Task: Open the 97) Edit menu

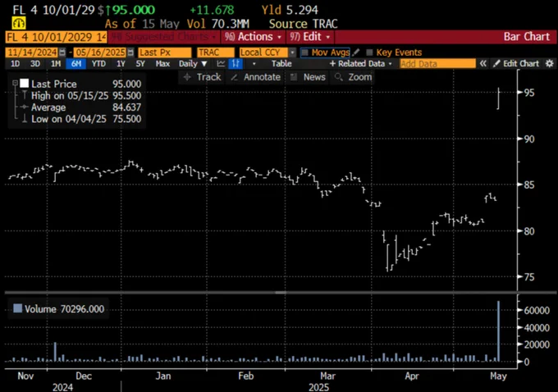Action: [x=309, y=37]
